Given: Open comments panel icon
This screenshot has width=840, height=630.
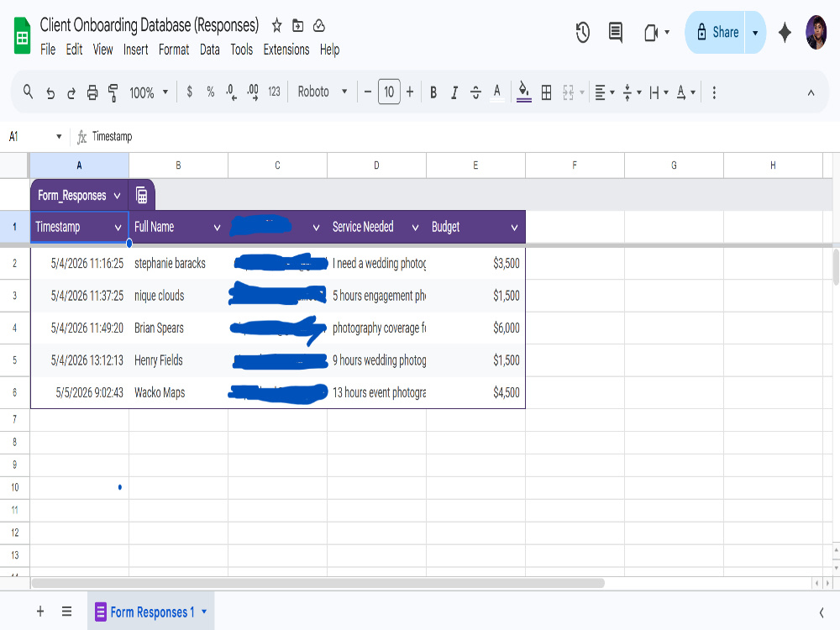Looking at the screenshot, I should click(616, 32).
